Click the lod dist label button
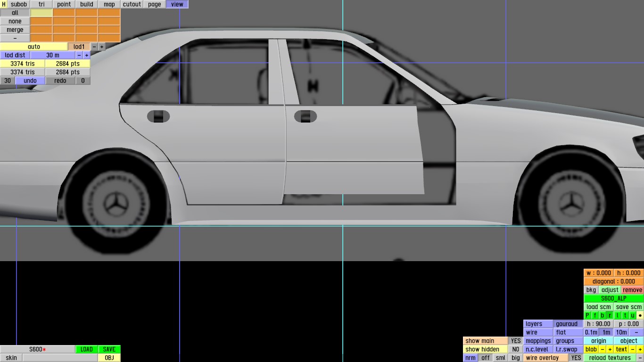 coord(15,55)
